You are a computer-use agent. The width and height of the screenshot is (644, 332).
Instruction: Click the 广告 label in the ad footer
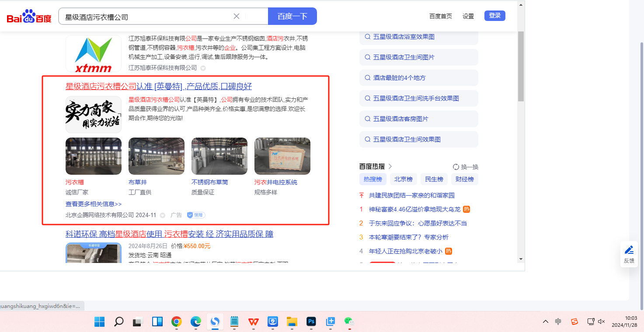[176, 215]
